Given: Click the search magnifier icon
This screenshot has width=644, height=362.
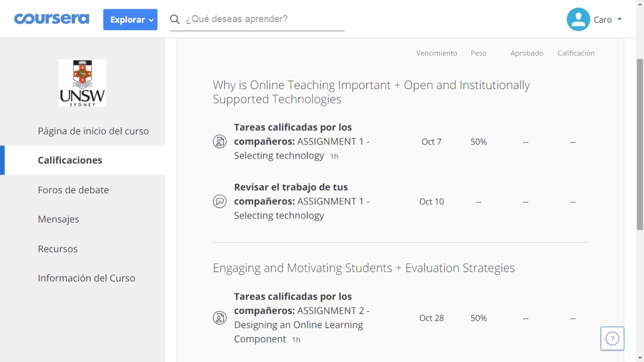Looking at the screenshot, I should click(174, 19).
